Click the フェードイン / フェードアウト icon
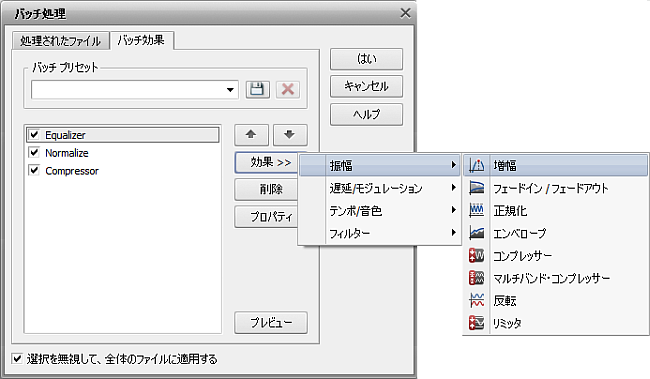This screenshot has width=650, height=379. (x=476, y=188)
